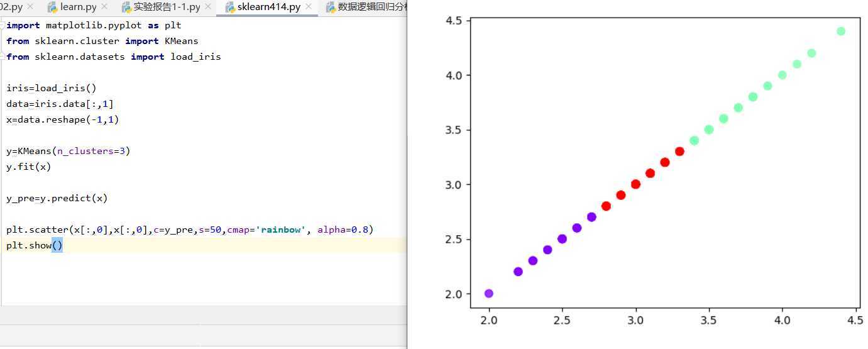Click the 'y.fit(x)' line
This screenshot has height=349, width=868.
tap(29, 167)
